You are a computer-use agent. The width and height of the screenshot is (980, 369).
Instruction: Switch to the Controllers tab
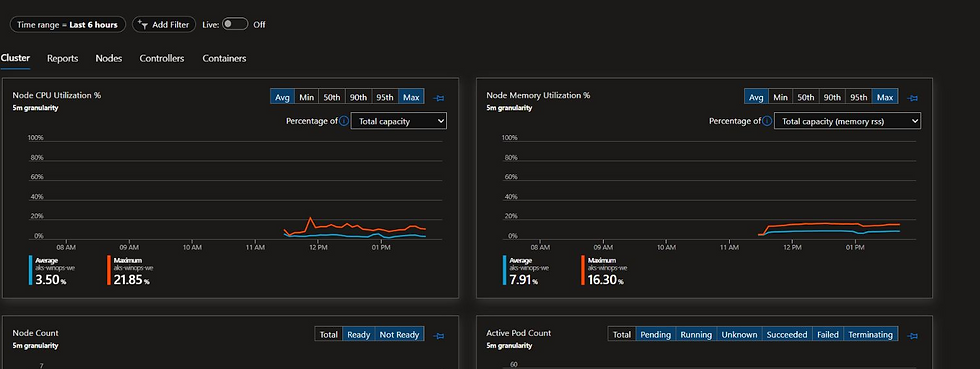[x=162, y=58]
